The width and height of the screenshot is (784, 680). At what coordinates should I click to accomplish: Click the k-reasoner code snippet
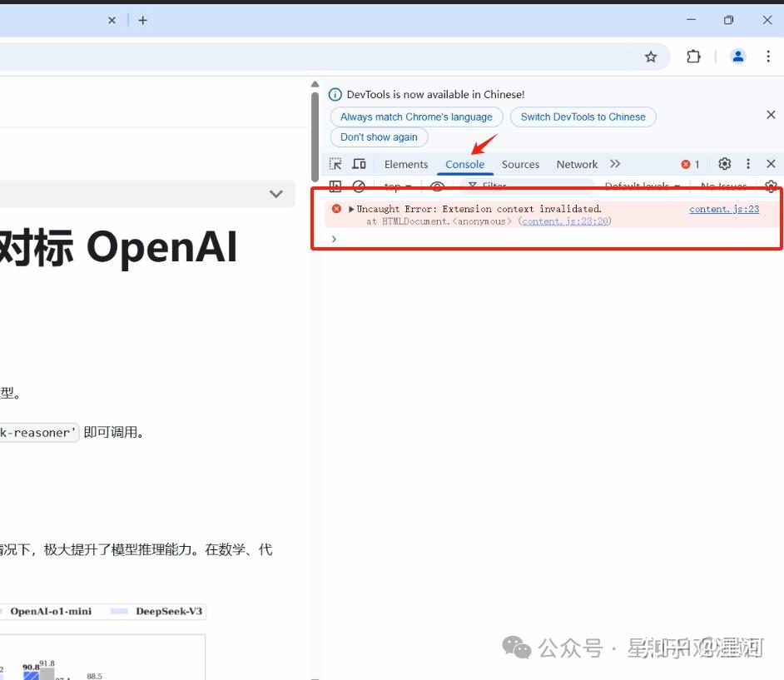(38, 433)
